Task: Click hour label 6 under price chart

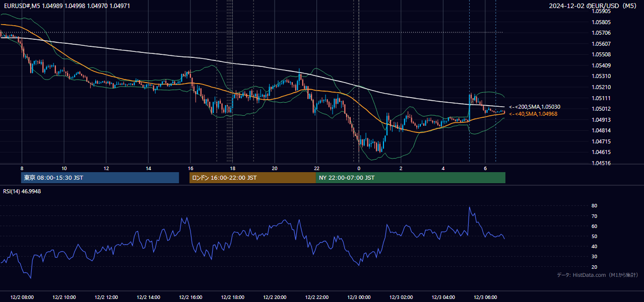Action: [x=485, y=168]
